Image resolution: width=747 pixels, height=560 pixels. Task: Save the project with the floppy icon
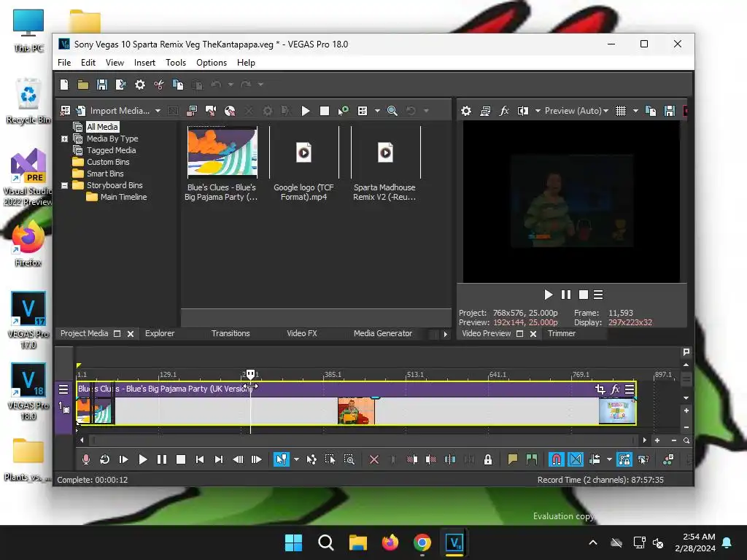click(x=102, y=85)
